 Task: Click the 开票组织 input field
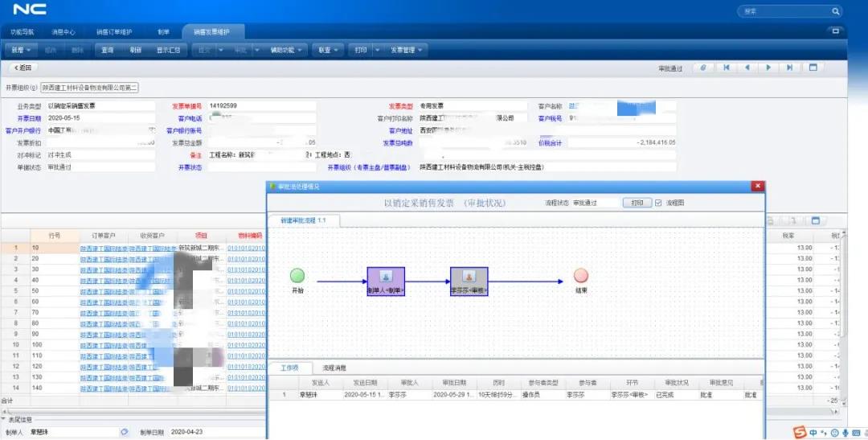point(88,88)
